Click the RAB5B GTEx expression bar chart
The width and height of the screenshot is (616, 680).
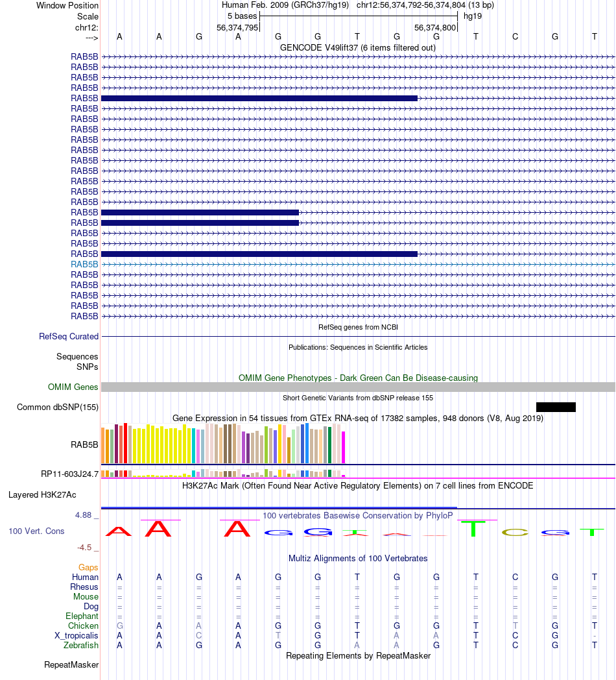(x=223, y=443)
